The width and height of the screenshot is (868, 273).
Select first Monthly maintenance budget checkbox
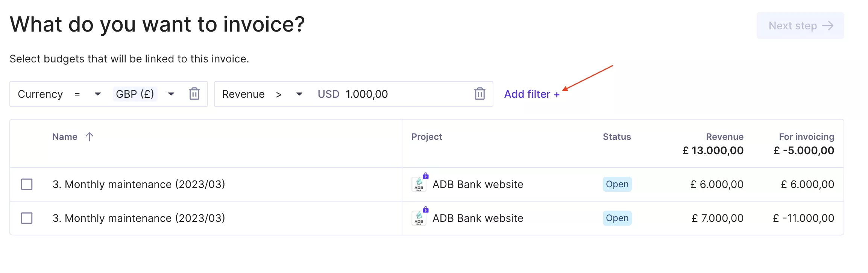27,184
